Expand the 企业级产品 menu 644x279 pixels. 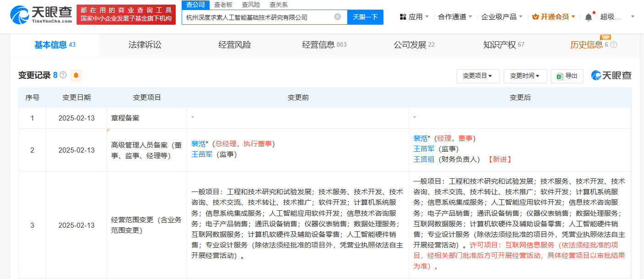pos(502,17)
